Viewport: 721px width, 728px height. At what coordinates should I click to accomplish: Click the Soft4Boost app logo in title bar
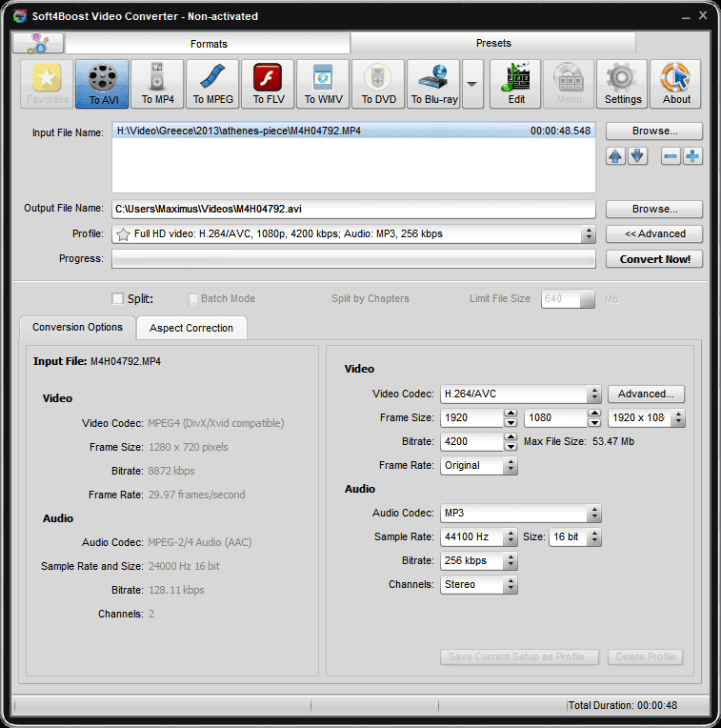(x=20, y=16)
